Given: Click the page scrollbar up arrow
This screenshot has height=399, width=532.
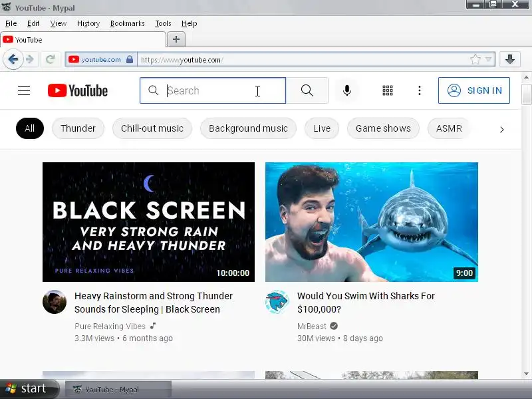Looking at the screenshot, I should pos(526,77).
